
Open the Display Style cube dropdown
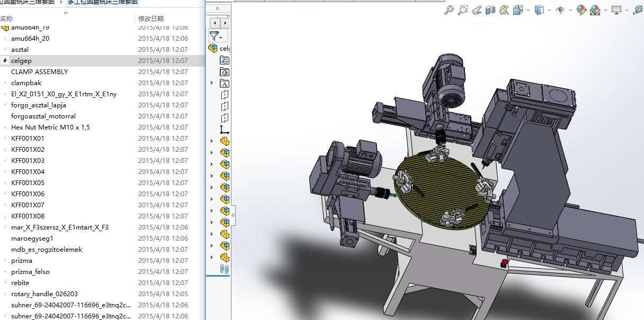coord(549,10)
